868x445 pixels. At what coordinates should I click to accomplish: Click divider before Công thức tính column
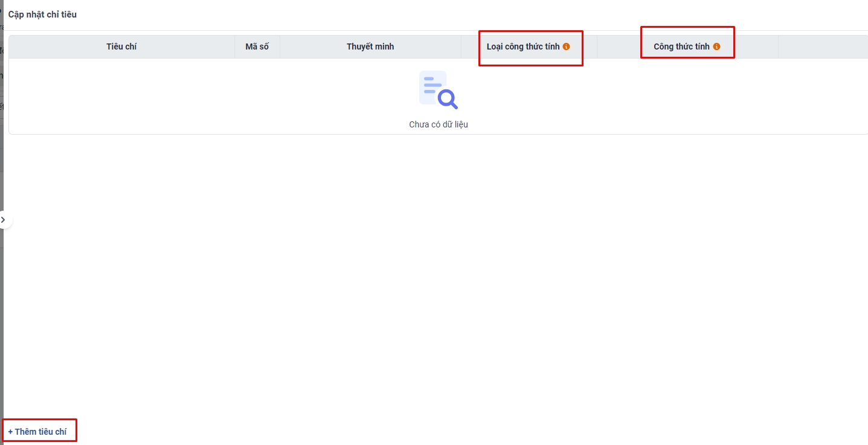point(597,46)
